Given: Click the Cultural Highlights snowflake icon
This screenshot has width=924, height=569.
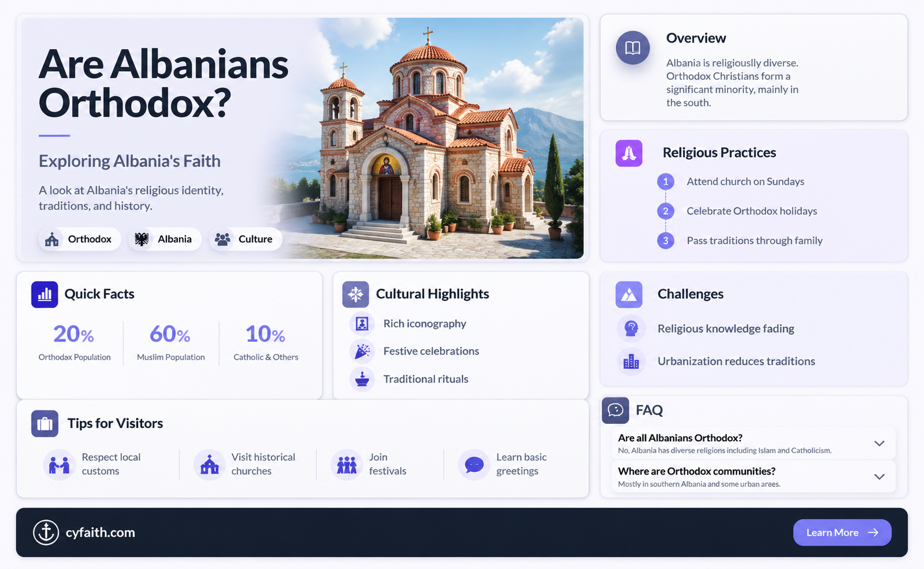Looking at the screenshot, I should click(x=355, y=294).
